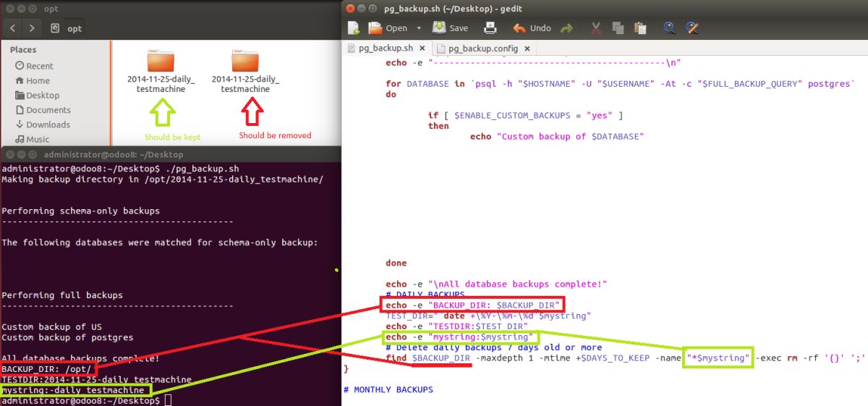Copy selection using gedit toolbar icon
This screenshot has height=406, width=868.
click(618, 28)
